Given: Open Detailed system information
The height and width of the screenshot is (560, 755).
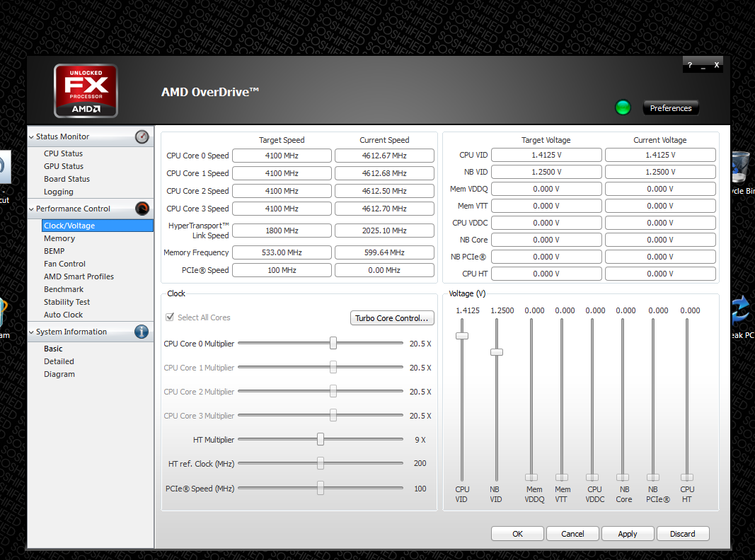Looking at the screenshot, I should pos(59,361).
